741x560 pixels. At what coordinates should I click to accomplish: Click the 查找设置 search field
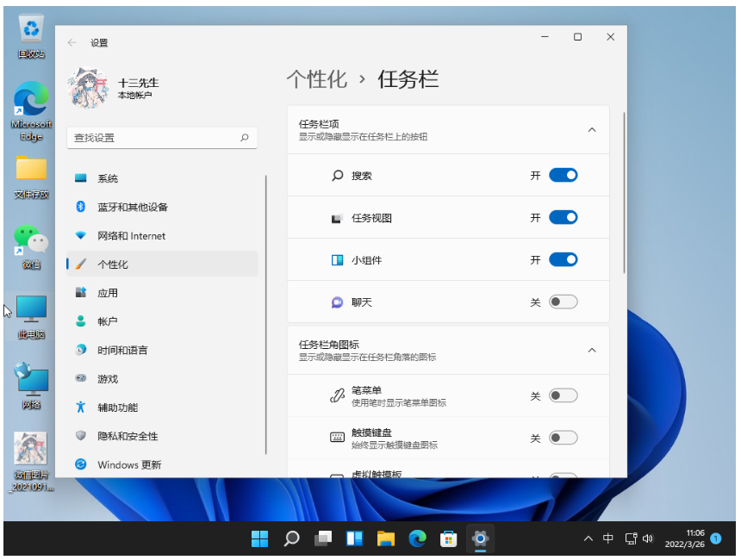151,138
